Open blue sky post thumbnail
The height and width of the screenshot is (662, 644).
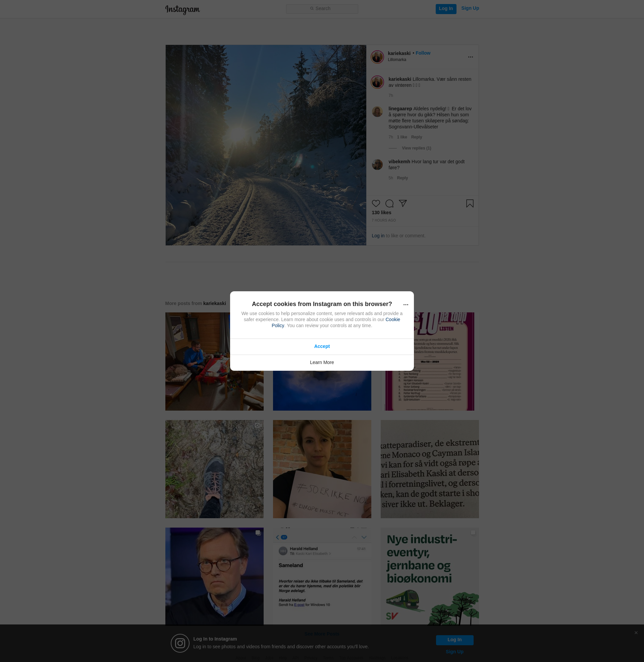322,390
